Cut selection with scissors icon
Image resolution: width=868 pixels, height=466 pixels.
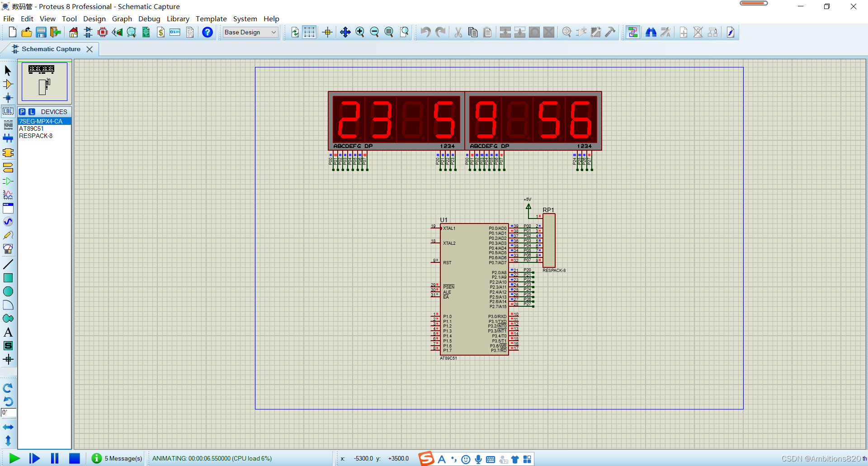[x=458, y=32]
